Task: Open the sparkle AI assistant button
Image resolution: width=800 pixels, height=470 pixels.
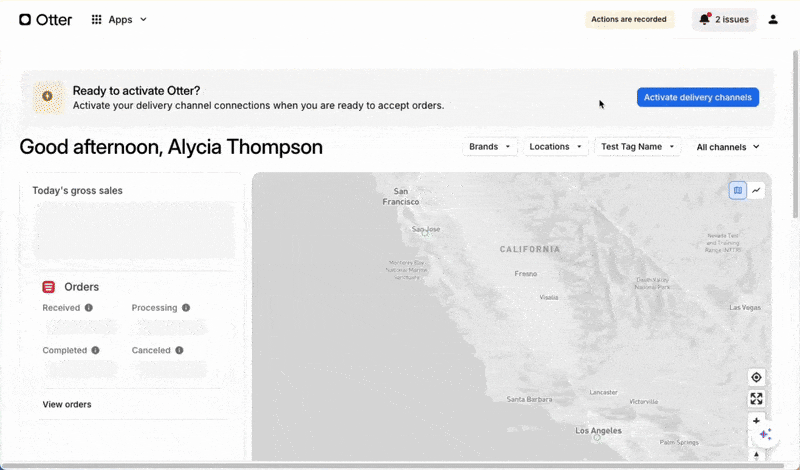Action: pos(766,434)
